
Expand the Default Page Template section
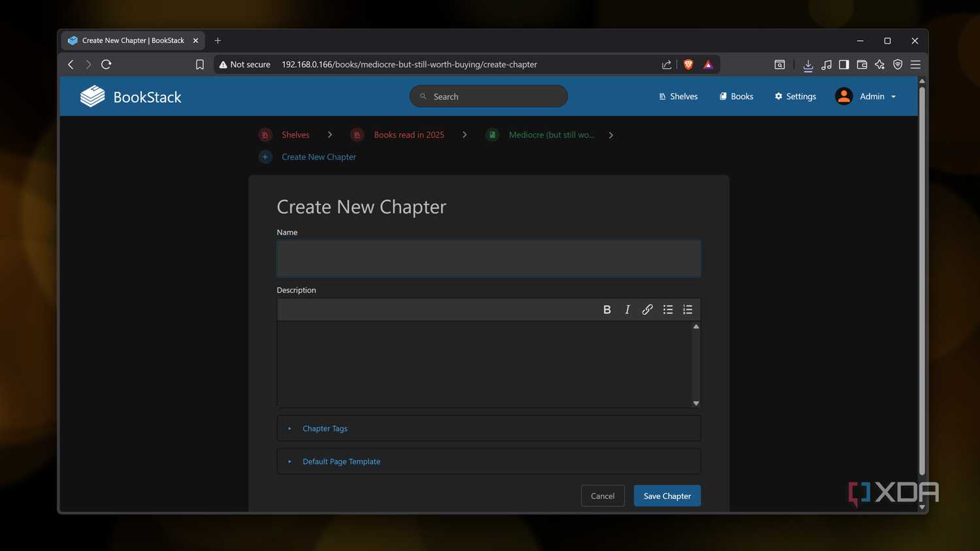point(489,462)
